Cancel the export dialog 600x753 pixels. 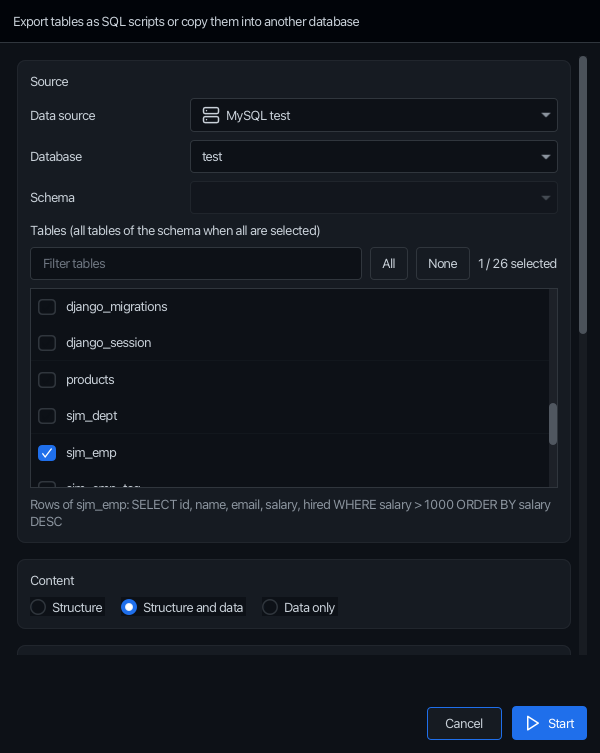tap(464, 723)
